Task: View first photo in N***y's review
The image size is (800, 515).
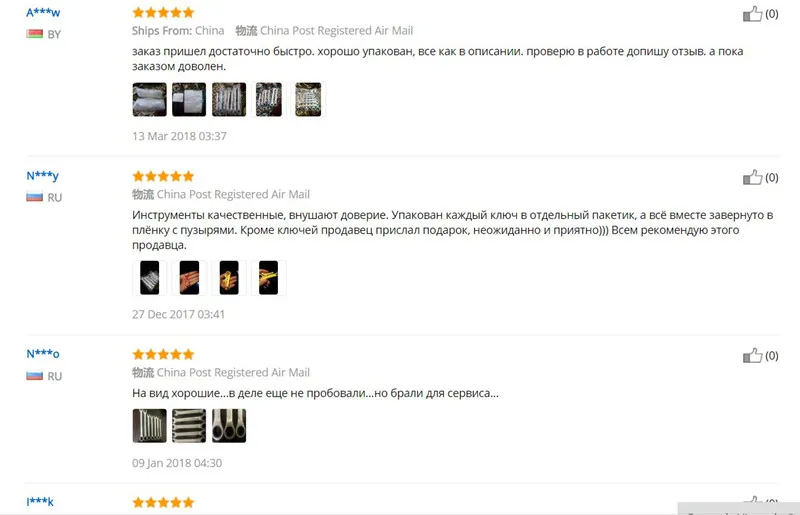Action: tap(149, 278)
